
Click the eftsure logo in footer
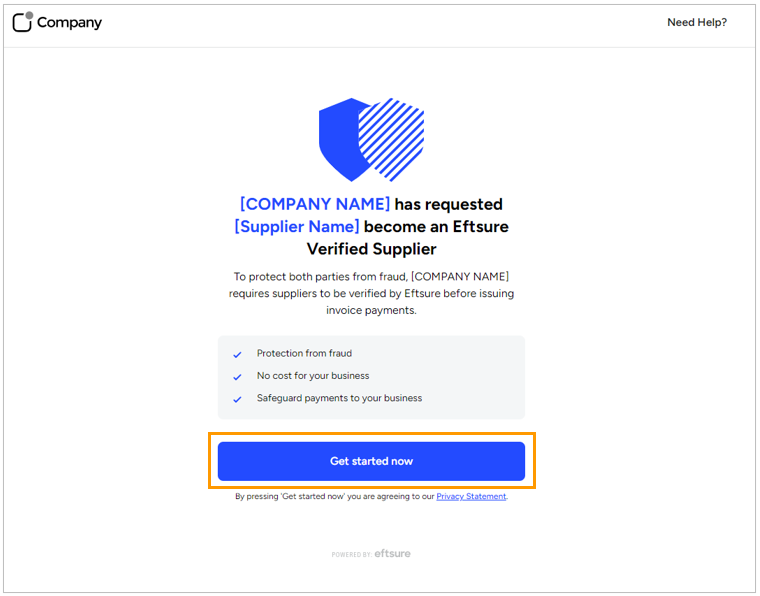(x=392, y=553)
